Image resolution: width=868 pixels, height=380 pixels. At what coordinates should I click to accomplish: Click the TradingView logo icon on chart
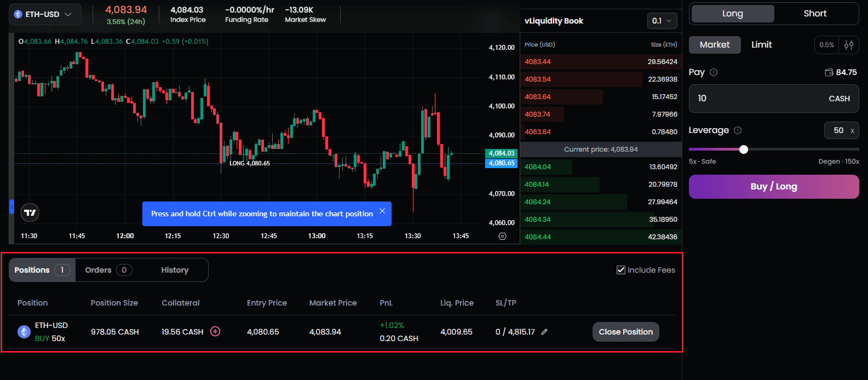click(x=30, y=212)
